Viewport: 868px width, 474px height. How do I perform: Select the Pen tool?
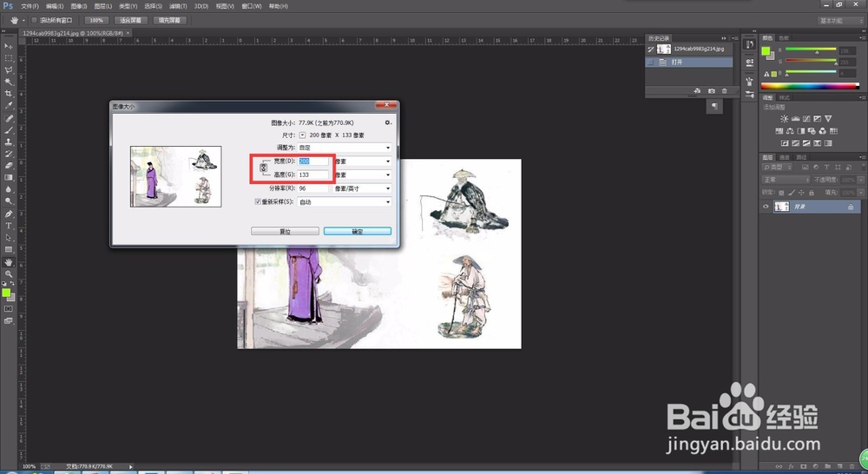pos(9,214)
